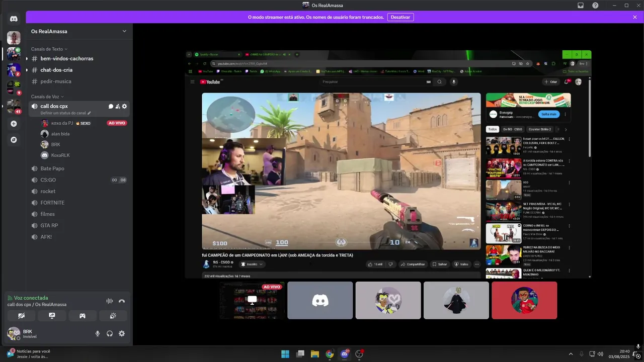Open the server with unread badge 2

[14, 70]
